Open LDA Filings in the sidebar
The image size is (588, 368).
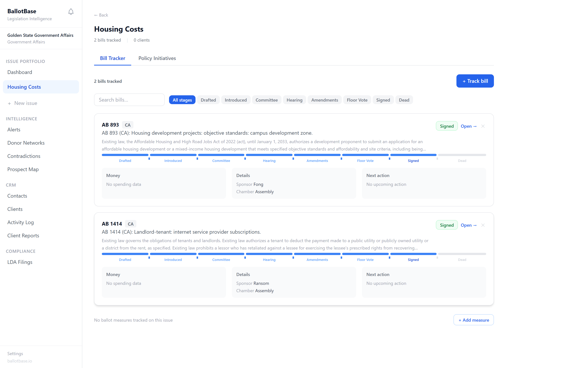[x=41, y=262]
